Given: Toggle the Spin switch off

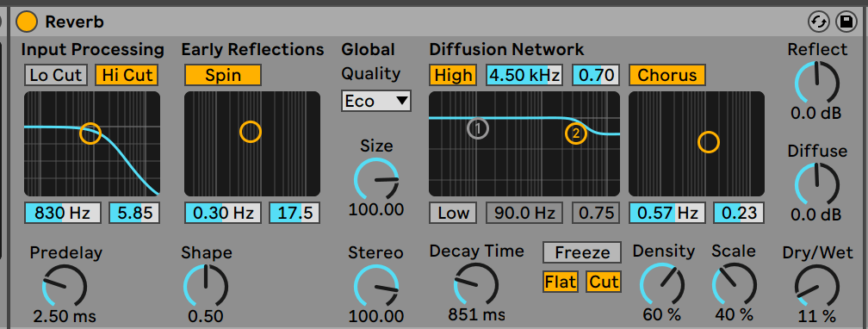Looking at the screenshot, I should (223, 75).
